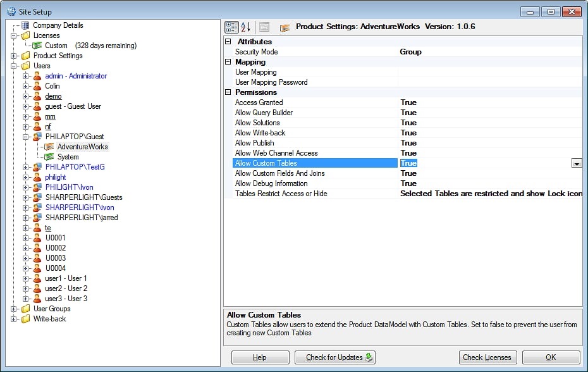Viewport: 588px width, 372px height.
Task: Collapse the PHILAPTOP\Guest user node
Action: pos(25,137)
